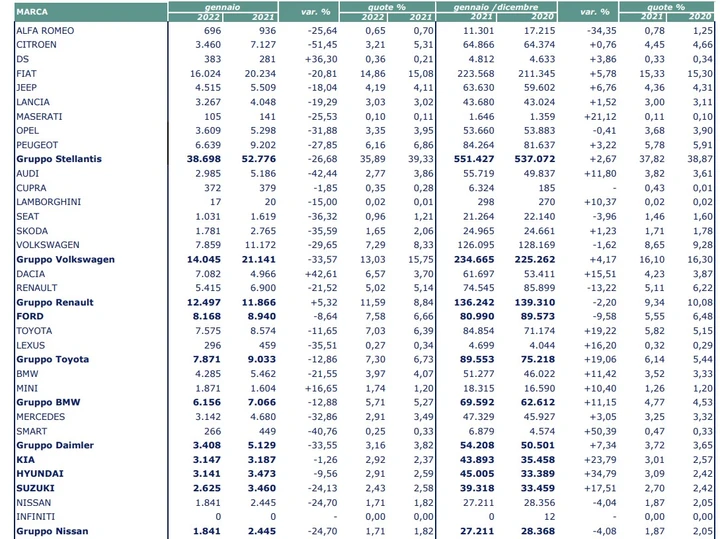Select Mini variation value +16,65
This screenshot has width=720, height=539.
click(321, 388)
